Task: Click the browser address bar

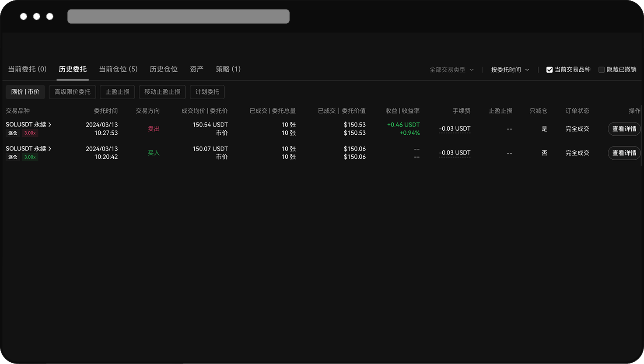Action: (x=178, y=16)
